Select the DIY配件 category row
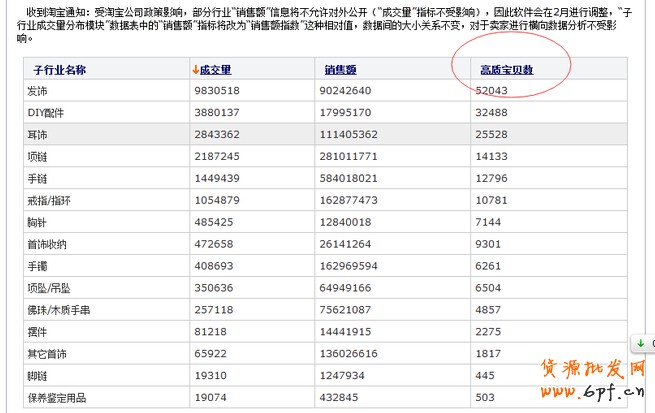 coord(47,113)
